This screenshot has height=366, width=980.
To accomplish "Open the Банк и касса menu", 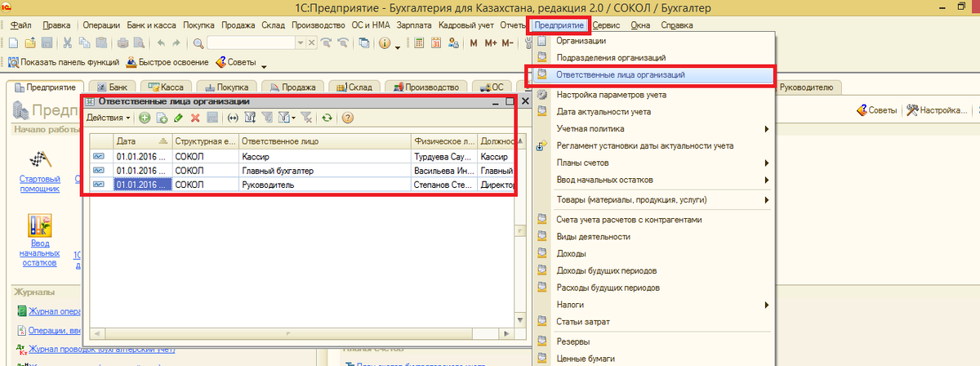I will 152,25.
